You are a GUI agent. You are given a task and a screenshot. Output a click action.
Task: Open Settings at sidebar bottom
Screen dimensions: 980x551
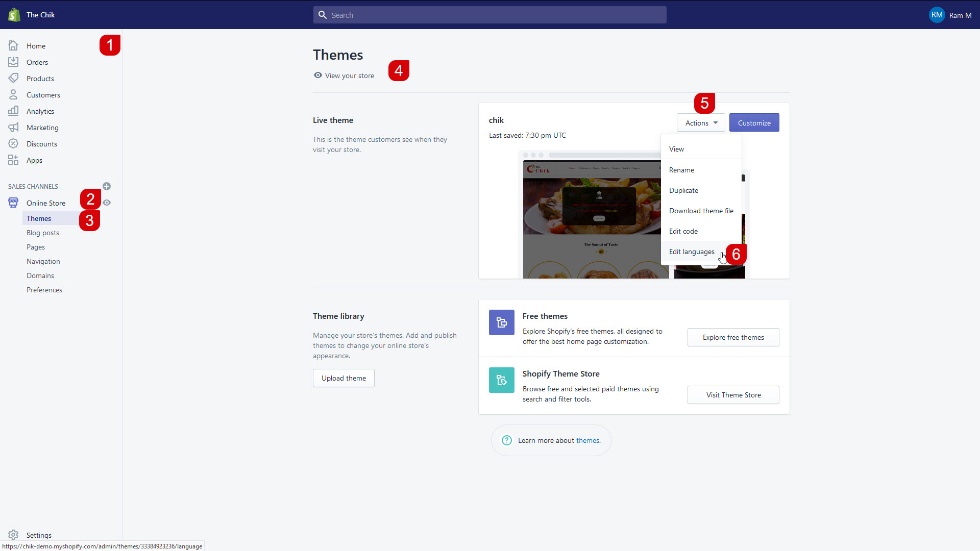[39, 535]
